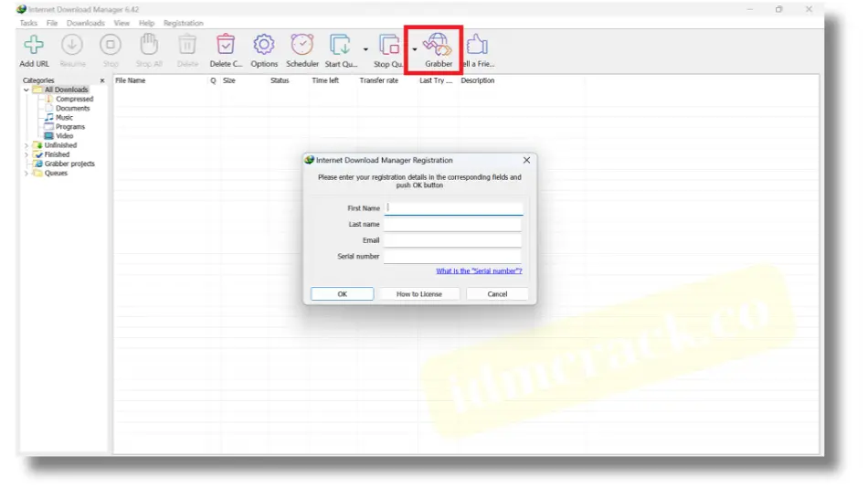Sort by Description column header

477,80
